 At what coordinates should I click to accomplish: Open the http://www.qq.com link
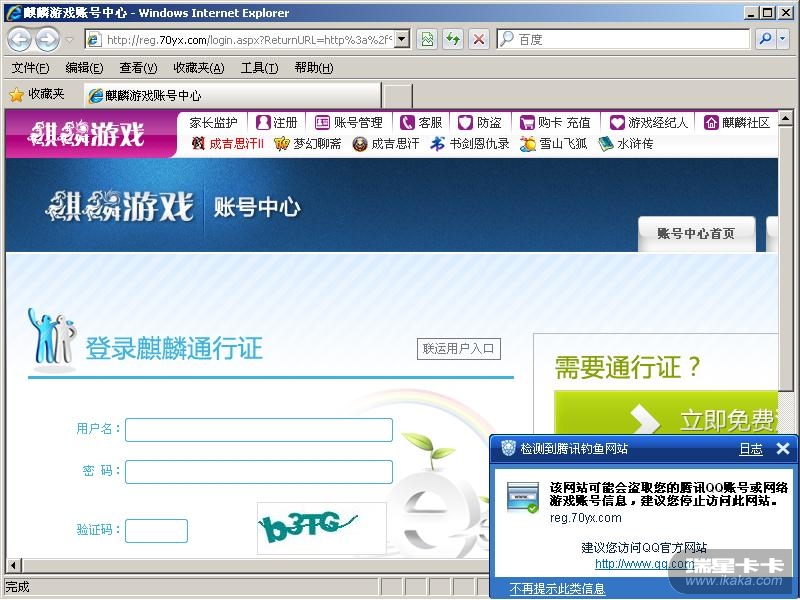coord(644,564)
